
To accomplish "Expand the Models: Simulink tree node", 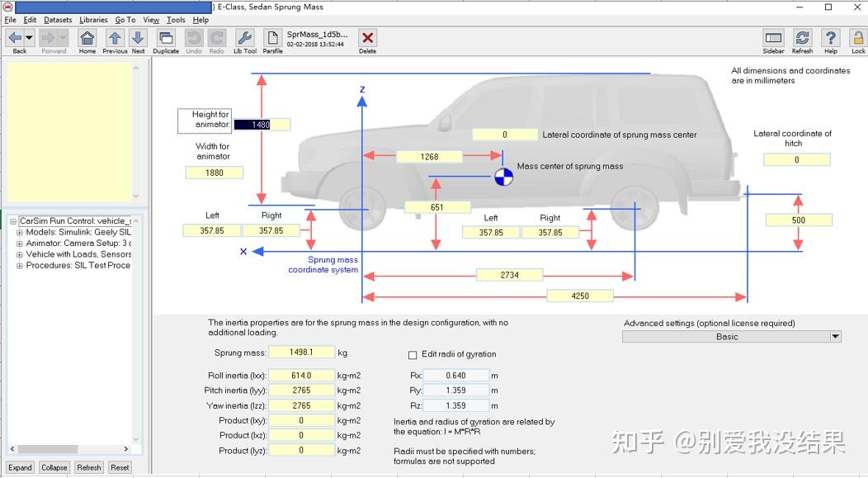I will 18,231.
